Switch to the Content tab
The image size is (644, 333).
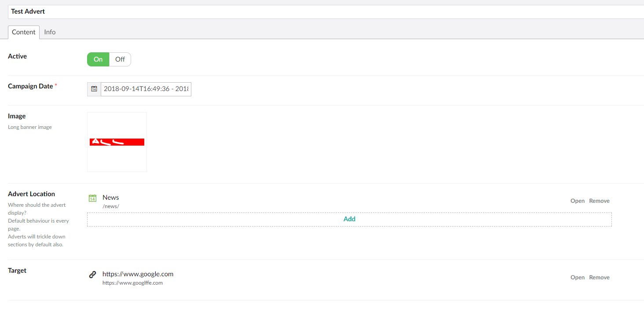24,32
